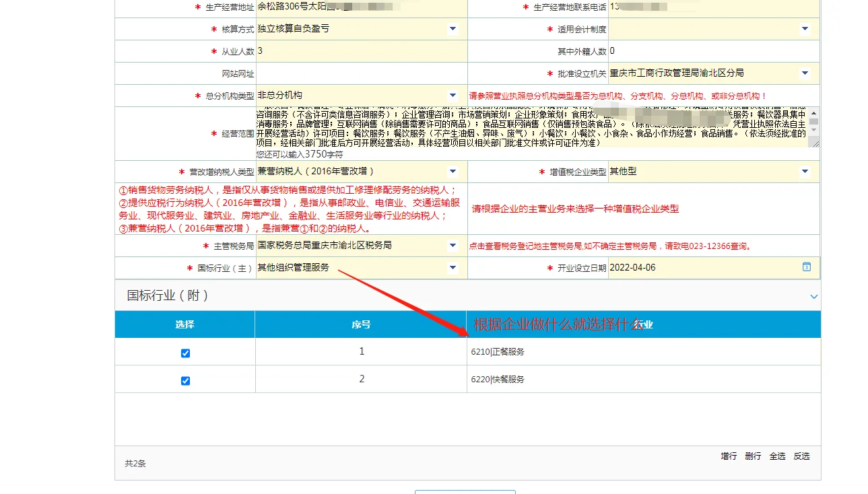868x494 pixels.
Task: Click the 经营范围 scrollbar down arrow
Action: coord(814,129)
